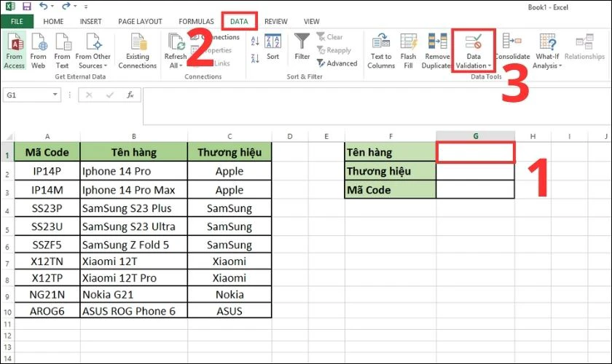Click cell SamSung S23 Ultra
612x364 pixels.
[134, 226]
